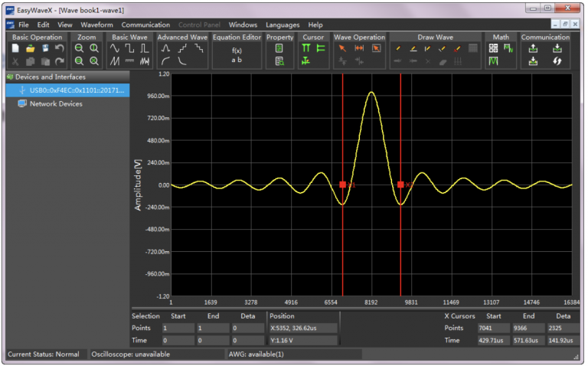Open the Help menu
The height and width of the screenshot is (366, 588).
pyautogui.click(x=315, y=25)
